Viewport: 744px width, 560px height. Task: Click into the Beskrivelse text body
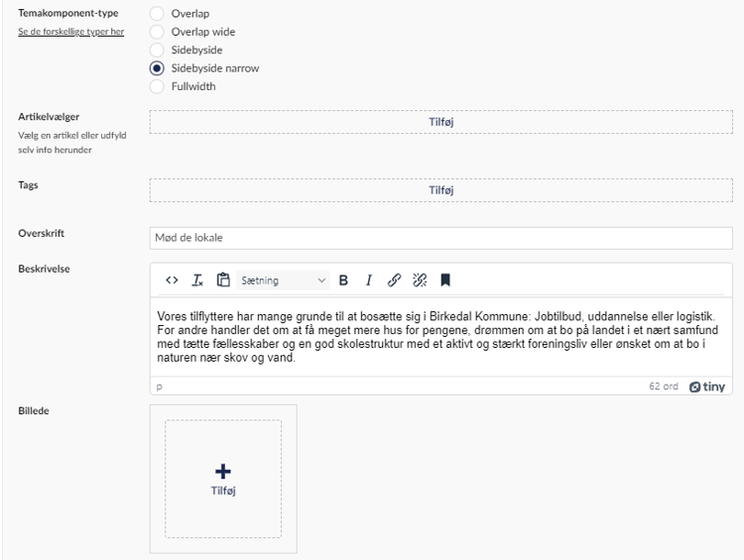pyautogui.click(x=440, y=336)
